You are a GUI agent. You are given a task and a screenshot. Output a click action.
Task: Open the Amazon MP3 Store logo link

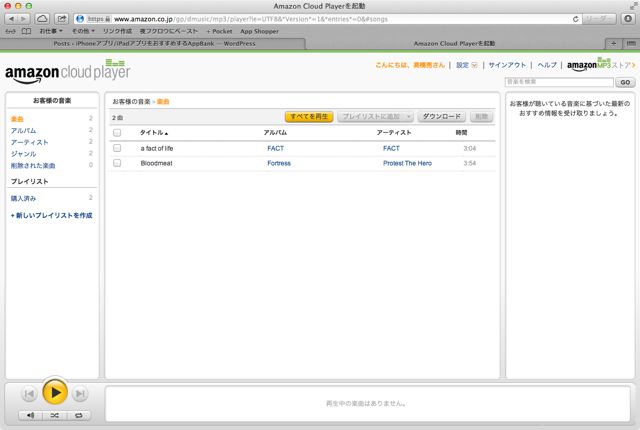click(601, 65)
